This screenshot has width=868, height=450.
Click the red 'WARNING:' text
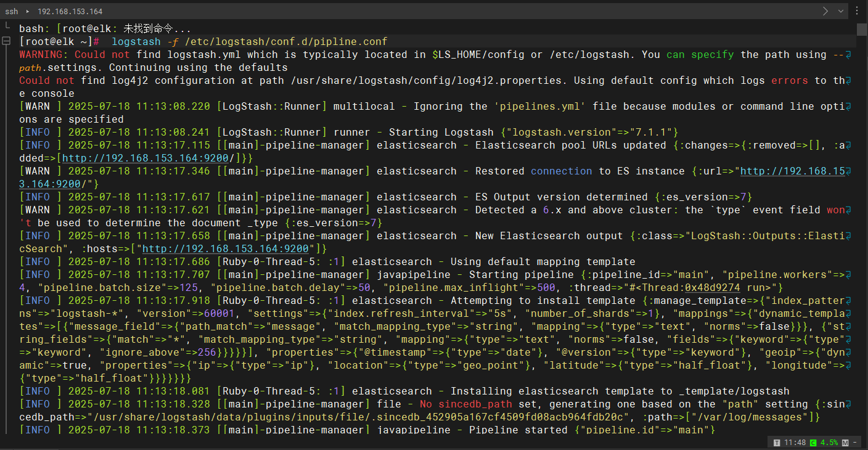pos(43,55)
